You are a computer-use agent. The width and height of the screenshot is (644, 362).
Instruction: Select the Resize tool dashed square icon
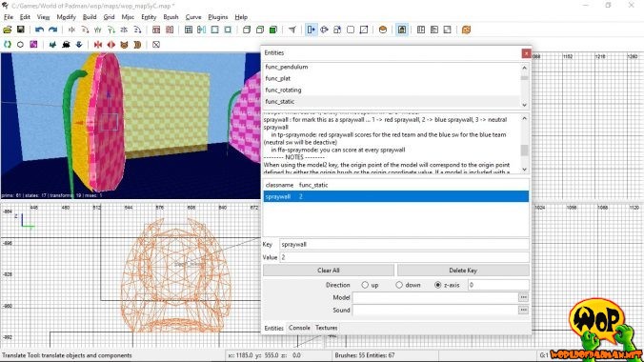coord(351,30)
